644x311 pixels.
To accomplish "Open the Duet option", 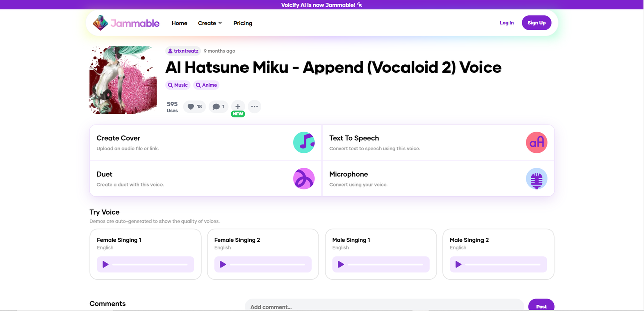I will point(205,179).
